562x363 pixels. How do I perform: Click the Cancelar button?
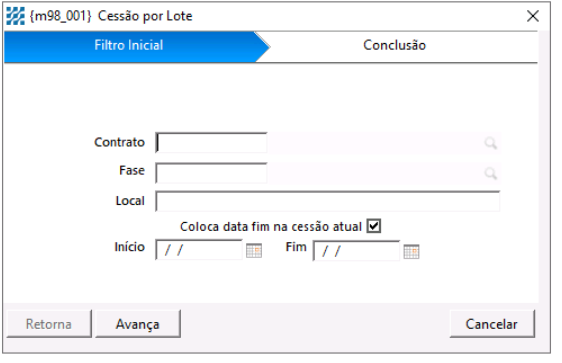(492, 324)
